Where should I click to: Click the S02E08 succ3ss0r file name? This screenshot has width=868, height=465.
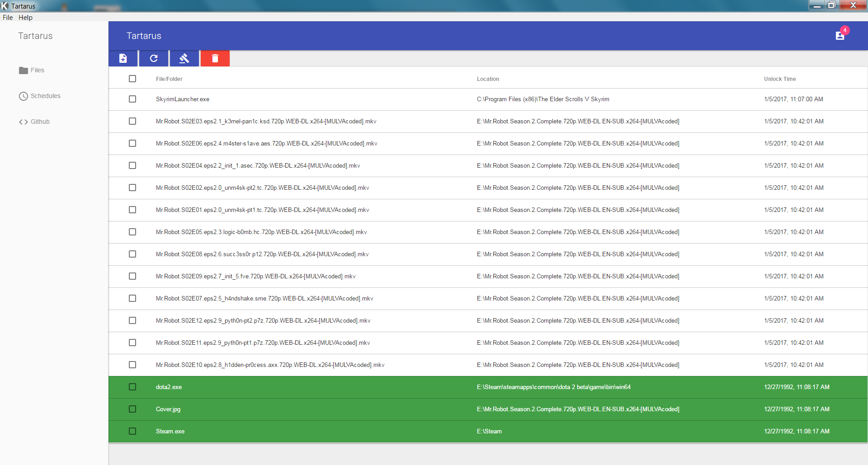(x=262, y=254)
